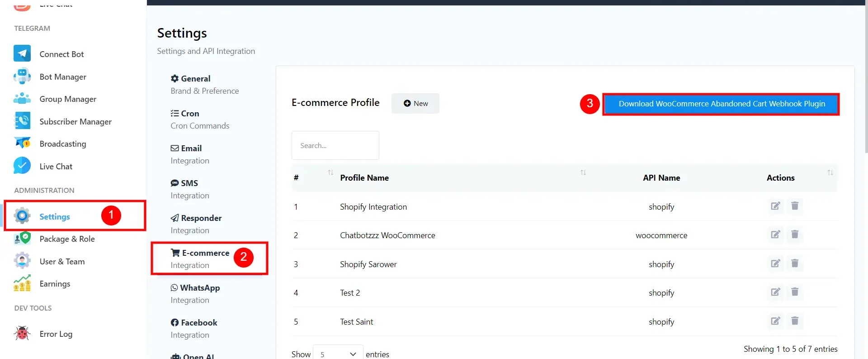868x359 pixels.
Task: Click 'Showing 1 to 5 of 7 entries'
Action: coord(790,349)
